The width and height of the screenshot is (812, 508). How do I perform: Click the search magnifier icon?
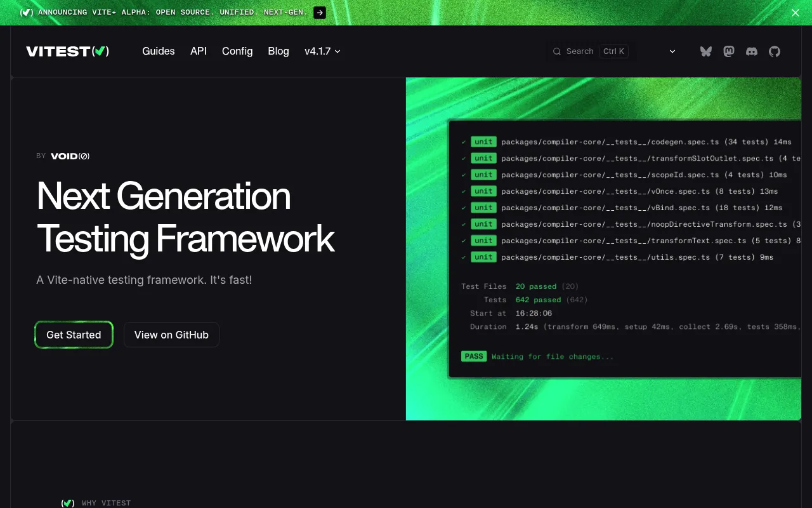tap(557, 51)
